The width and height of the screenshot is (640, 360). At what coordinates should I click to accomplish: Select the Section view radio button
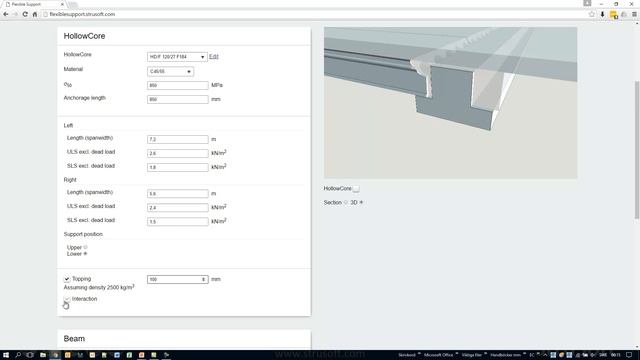(346, 202)
